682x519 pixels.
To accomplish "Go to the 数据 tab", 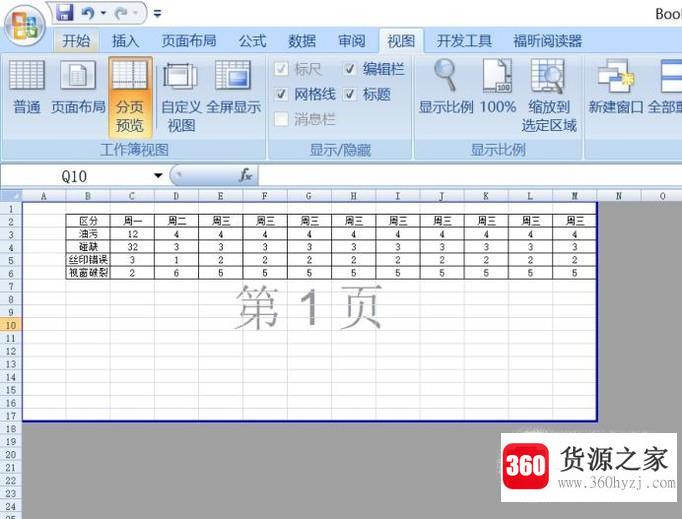I will [302, 41].
